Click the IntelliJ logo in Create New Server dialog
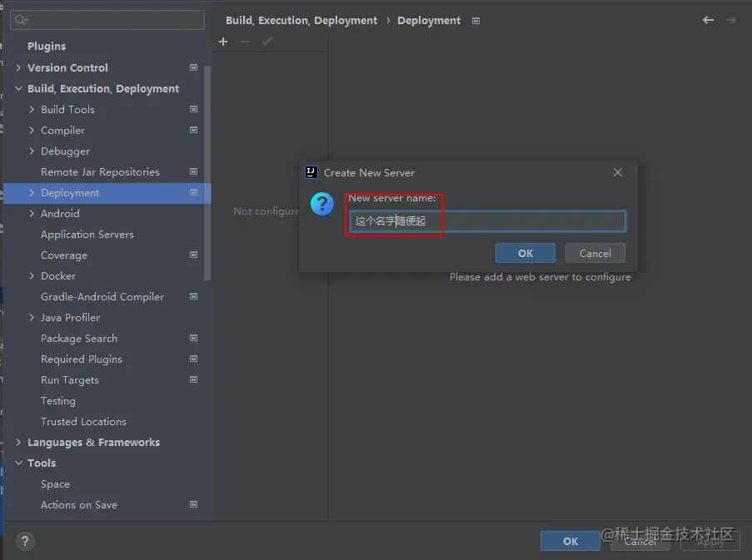The image size is (752, 560). click(x=311, y=172)
